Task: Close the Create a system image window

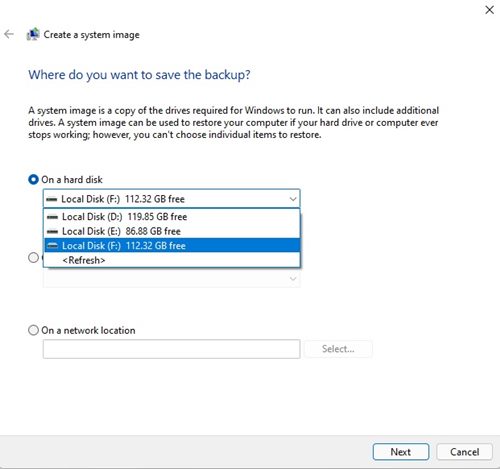Action: (489, 10)
